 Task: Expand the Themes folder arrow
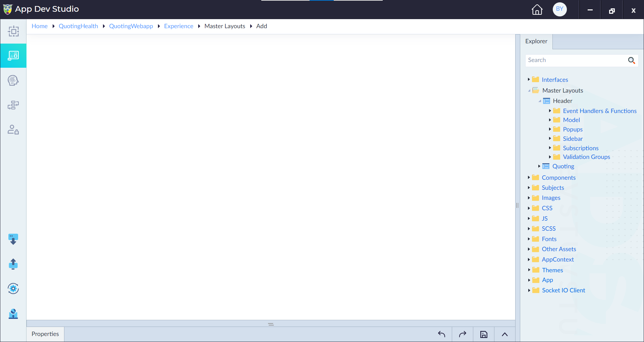[x=529, y=270]
